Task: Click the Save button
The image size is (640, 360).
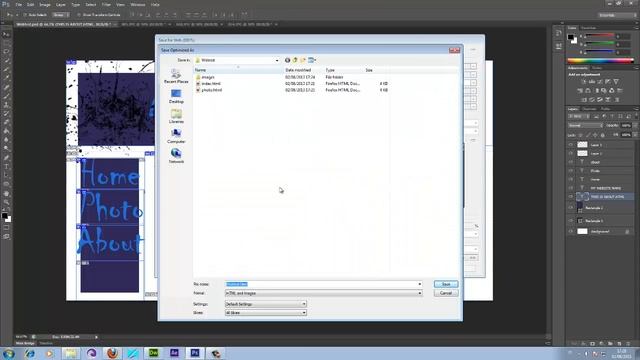Action: pos(446,284)
